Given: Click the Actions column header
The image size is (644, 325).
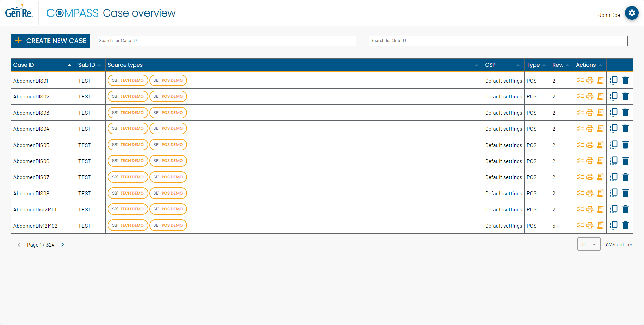Looking at the screenshot, I should pos(589,65).
